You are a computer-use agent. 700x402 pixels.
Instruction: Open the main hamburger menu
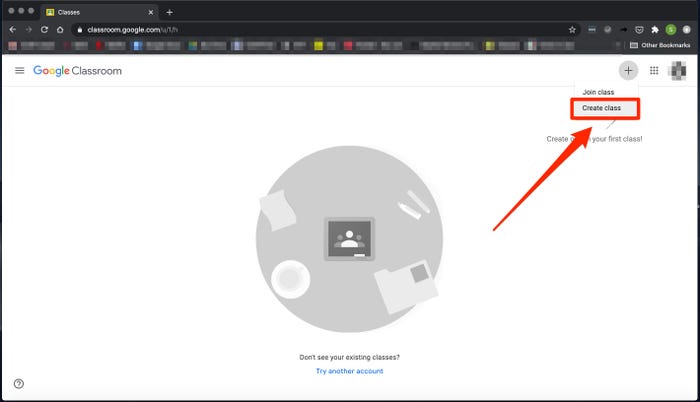point(20,71)
